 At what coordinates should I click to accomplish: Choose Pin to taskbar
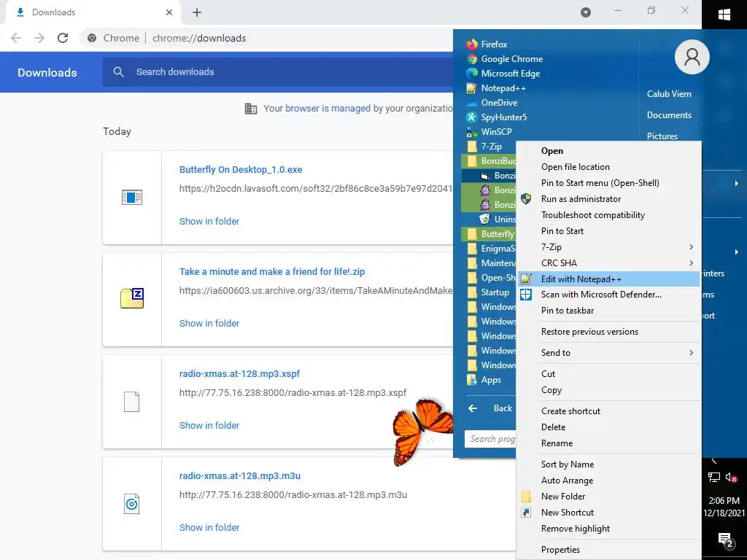coord(608,311)
